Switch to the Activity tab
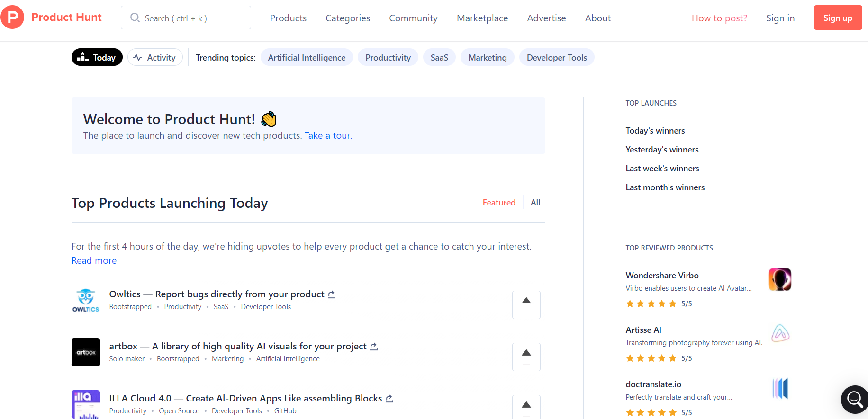Viewport: 868px width, 419px height. pos(155,57)
